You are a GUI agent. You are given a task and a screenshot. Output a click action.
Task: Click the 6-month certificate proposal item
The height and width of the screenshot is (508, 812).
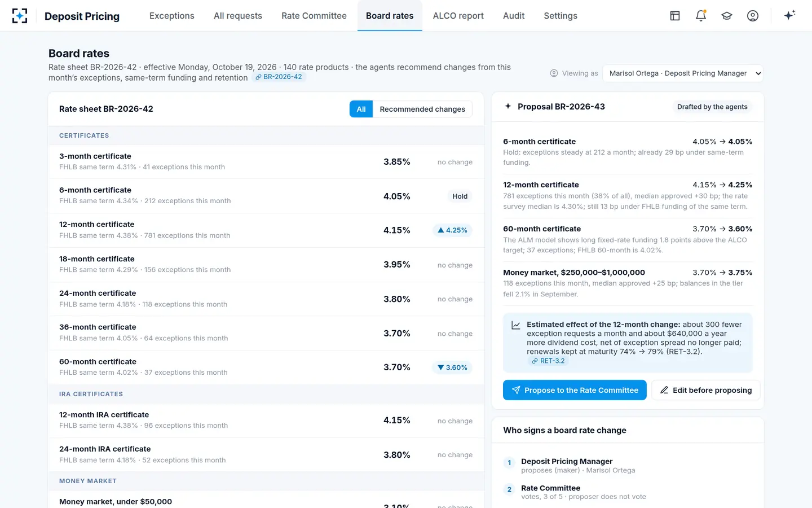click(x=628, y=152)
